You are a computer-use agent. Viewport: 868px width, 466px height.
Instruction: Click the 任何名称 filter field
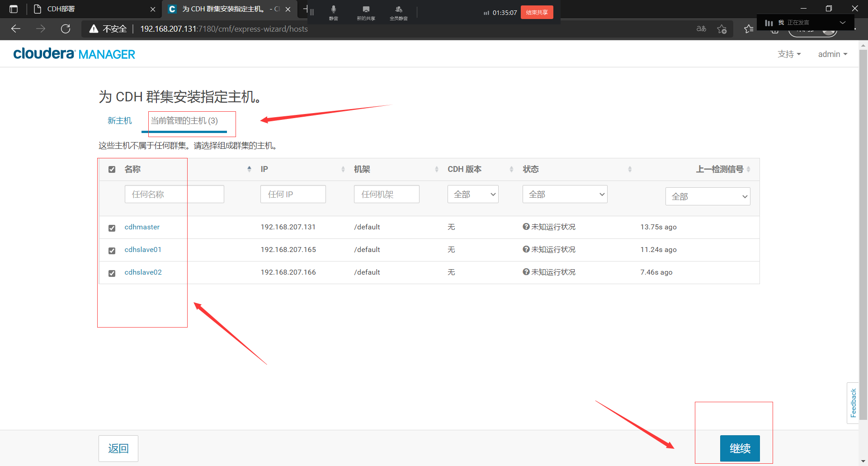[x=174, y=194]
